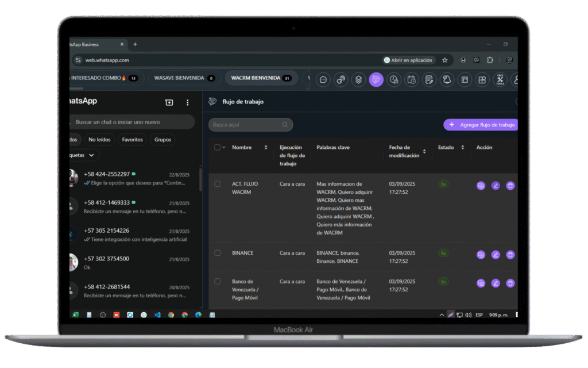
Task: Edit the BINANCE workflow with pencil icon
Action: [496, 255]
